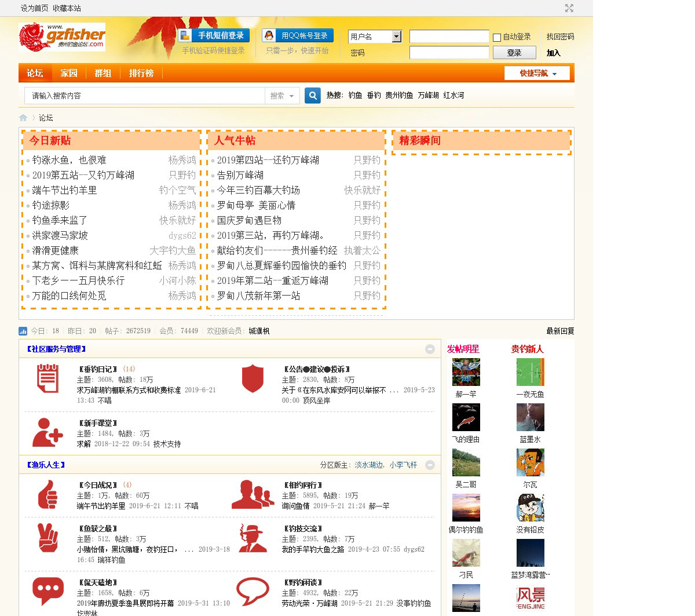Click the statistics chart icon beside 今日
Image resolution: width=695 pixels, height=616 pixels.
[23, 331]
